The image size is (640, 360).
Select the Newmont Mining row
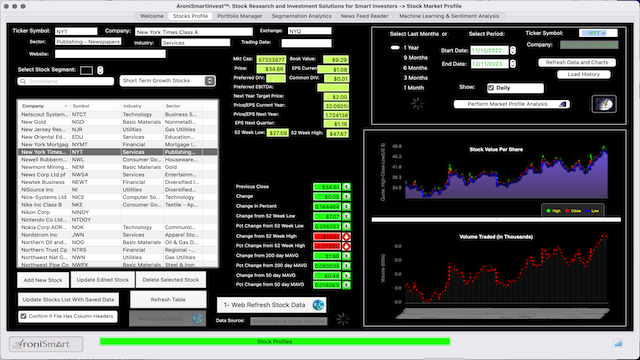point(118,167)
